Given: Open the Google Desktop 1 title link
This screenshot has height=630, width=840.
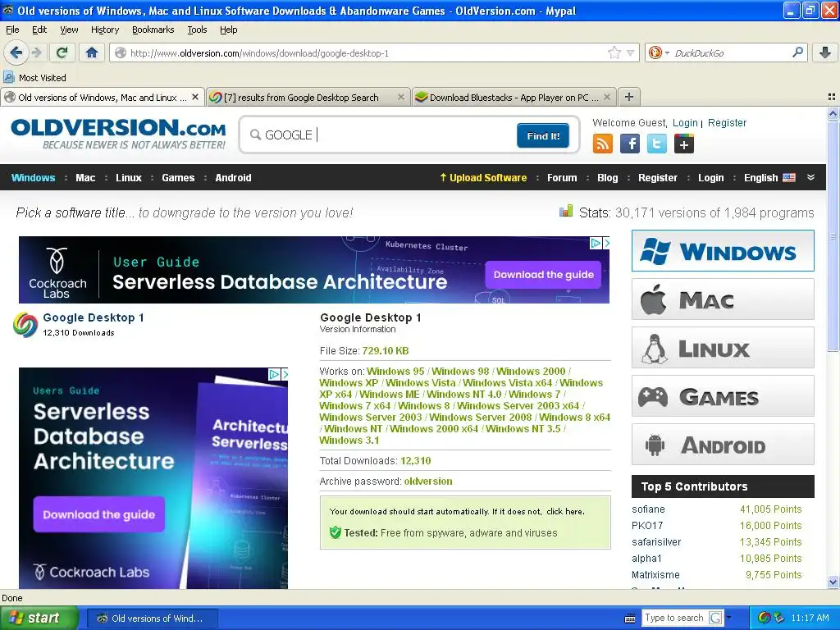Looking at the screenshot, I should [94, 317].
